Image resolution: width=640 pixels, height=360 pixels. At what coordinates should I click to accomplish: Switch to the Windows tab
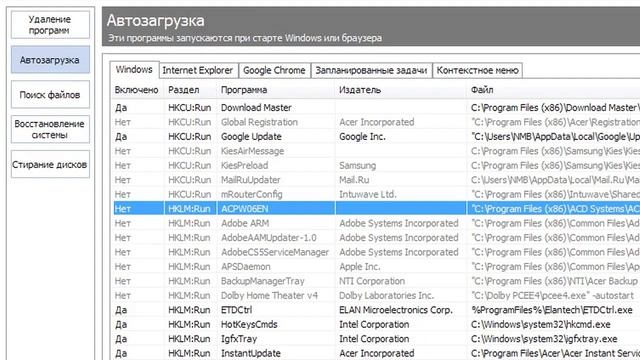tap(134, 70)
